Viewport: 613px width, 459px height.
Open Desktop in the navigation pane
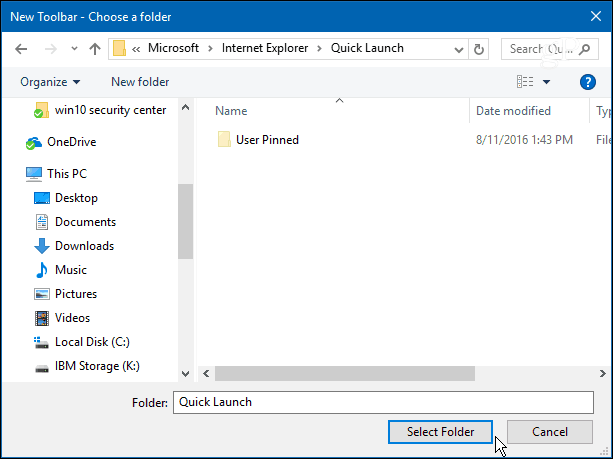[x=66, y=198]
